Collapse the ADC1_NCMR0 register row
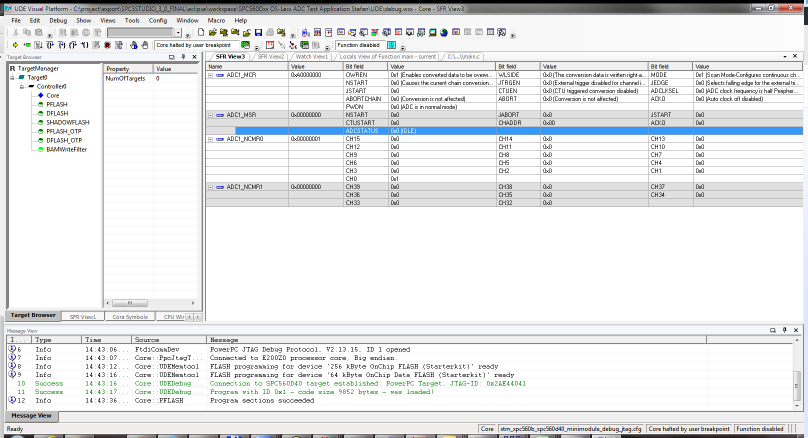The width and height of the screenshot is (808, 438). [210, 139]
